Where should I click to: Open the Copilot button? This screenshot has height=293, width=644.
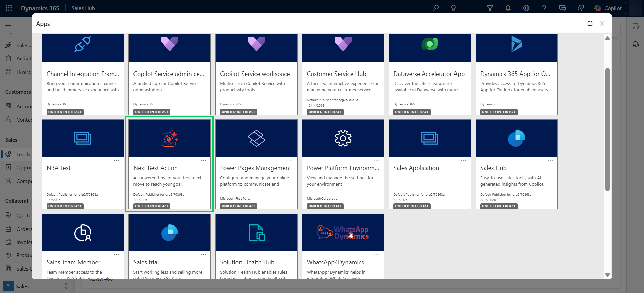point(608,8)
